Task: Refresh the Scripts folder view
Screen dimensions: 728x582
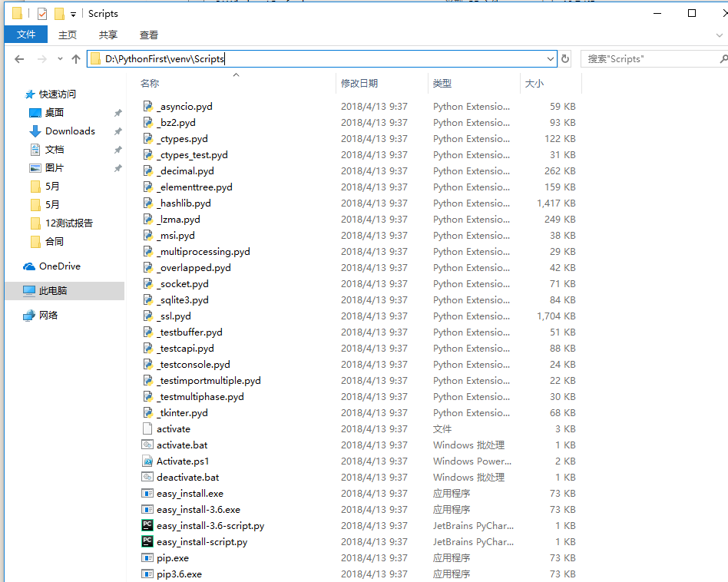Action: [x=565, y=59]
